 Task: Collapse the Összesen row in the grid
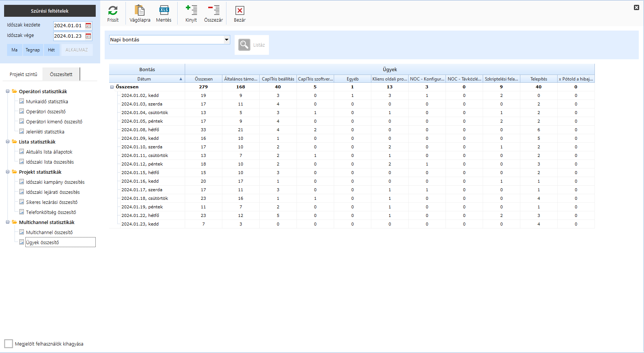coord(112,87)
